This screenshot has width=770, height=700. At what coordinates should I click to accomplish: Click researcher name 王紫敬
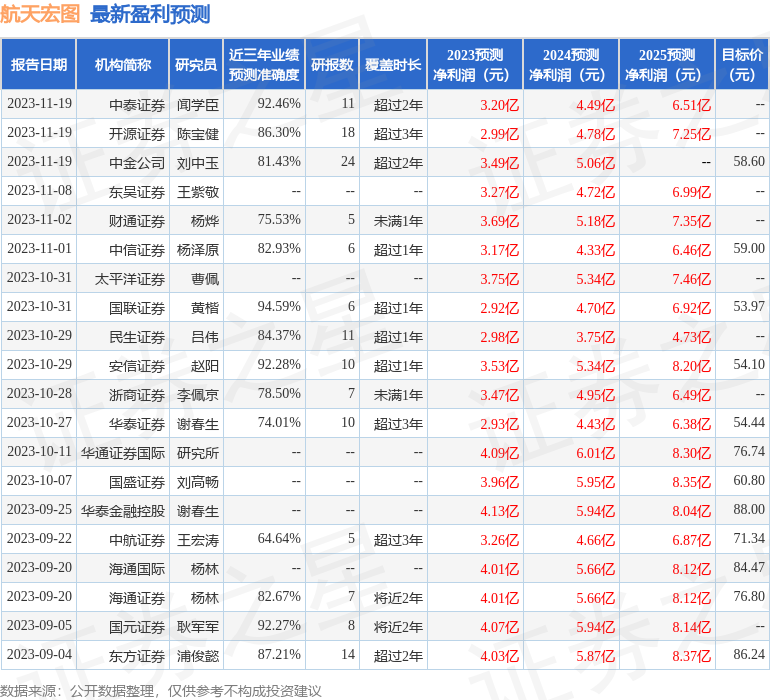click(x=197, y=192)
